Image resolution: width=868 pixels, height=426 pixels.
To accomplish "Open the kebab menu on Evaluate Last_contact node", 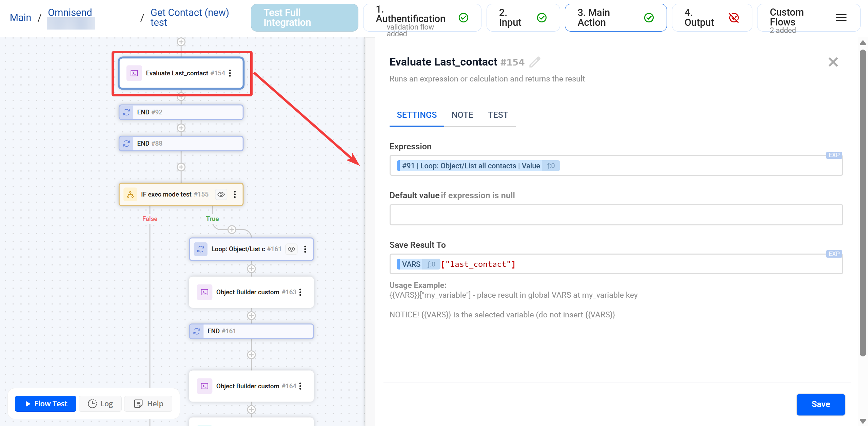I will point(231,73).
